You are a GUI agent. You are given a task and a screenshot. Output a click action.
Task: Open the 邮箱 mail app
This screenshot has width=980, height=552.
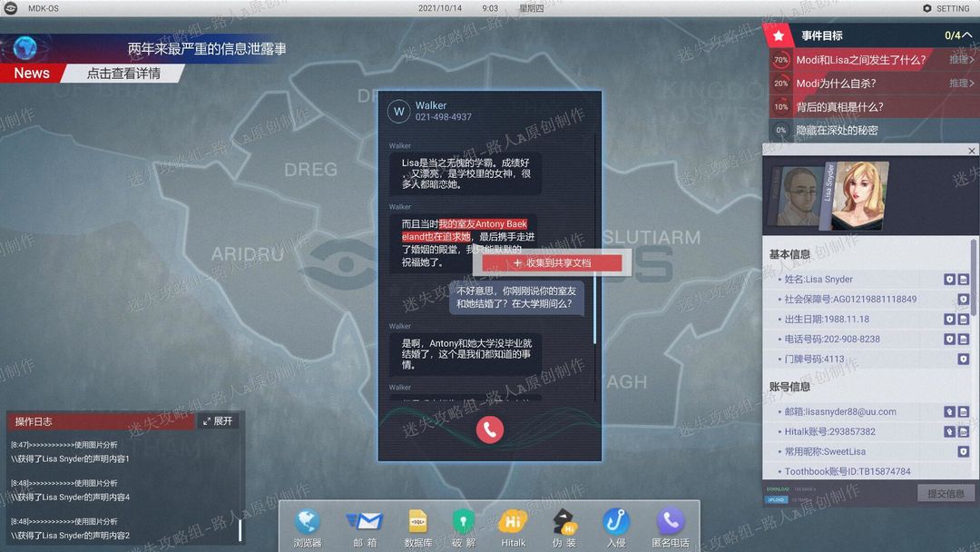point(365,527)
